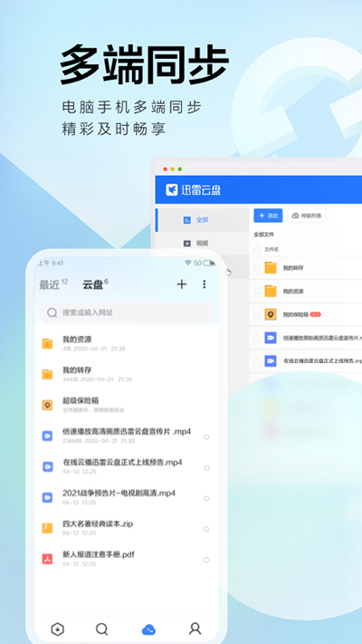Tap video icon of 在线云播迅雷云盘 mp4 on phone
Image resolution: width=362 pixels, height=644 pixels.
point(47,466)
